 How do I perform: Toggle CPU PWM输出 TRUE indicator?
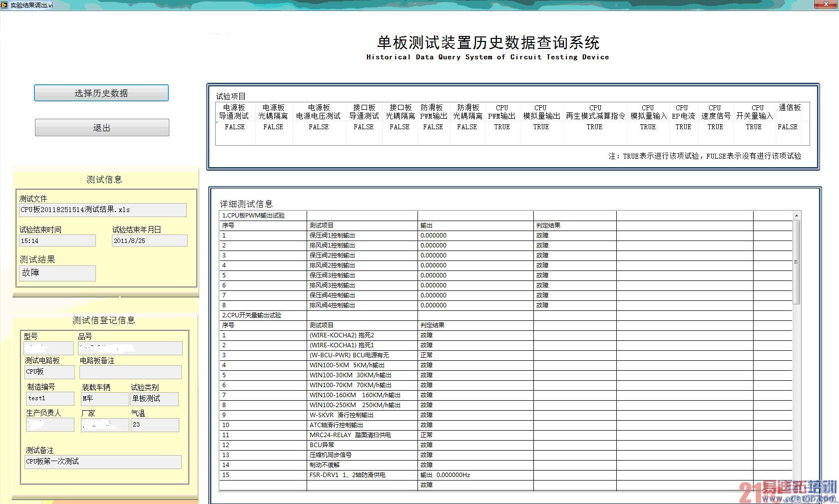pyautogui.click(x=502, y=127)
